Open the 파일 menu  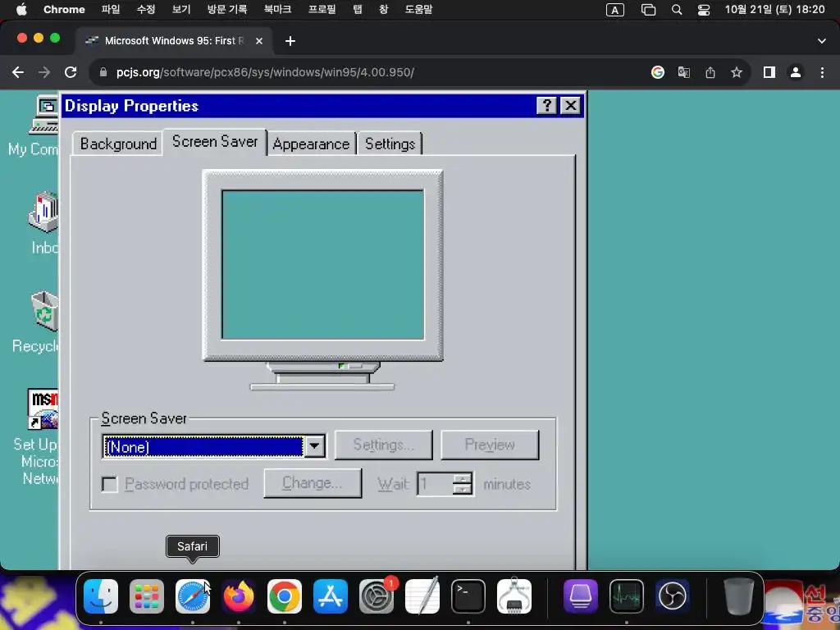111,10
